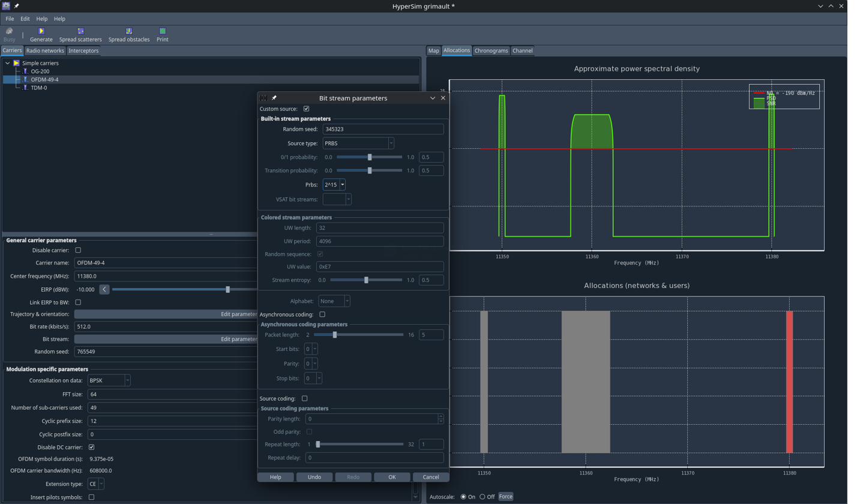
Task: Collapse the Simple carriers tree node
Action: click(7, 63)
